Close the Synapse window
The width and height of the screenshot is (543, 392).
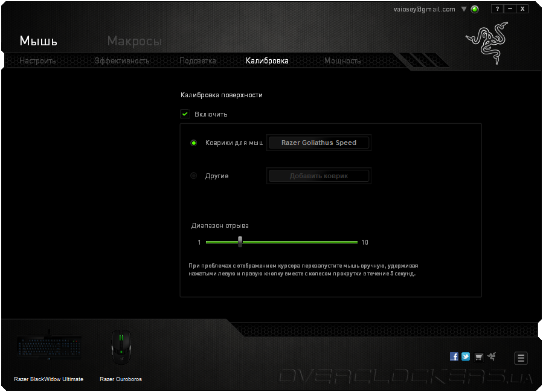point(522,9)
